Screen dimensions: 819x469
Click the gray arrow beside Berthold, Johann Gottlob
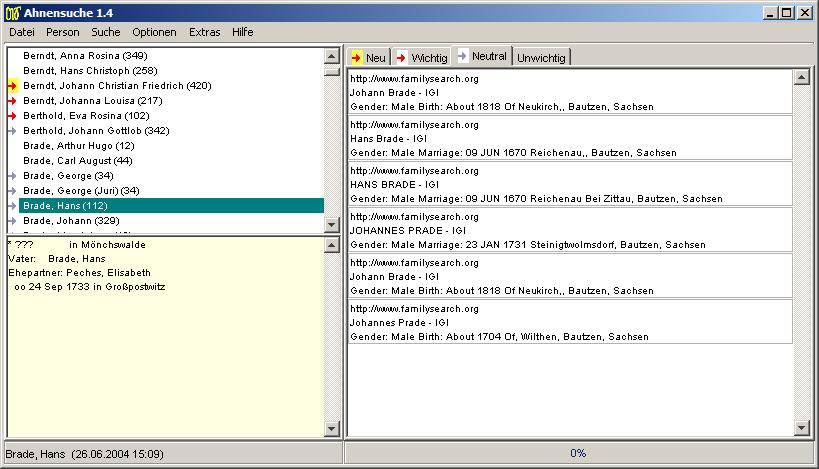(x=13, y=131)
